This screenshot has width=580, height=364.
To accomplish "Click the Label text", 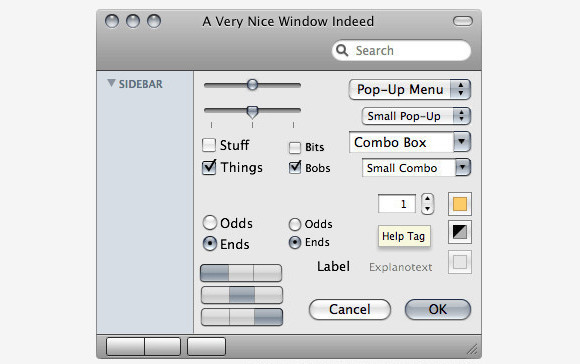I will tap(333, 266).
